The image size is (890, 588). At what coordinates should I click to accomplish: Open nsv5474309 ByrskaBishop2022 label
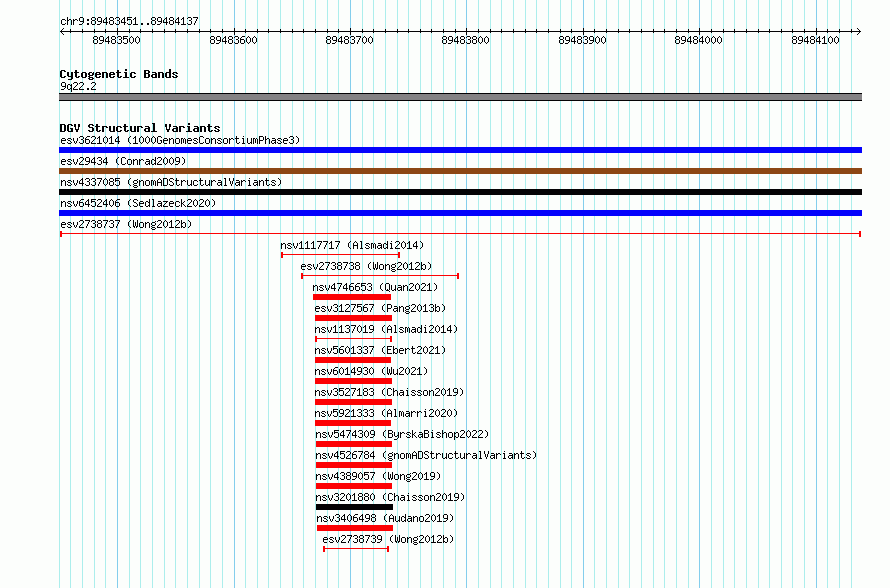click(x=402, y=434)
